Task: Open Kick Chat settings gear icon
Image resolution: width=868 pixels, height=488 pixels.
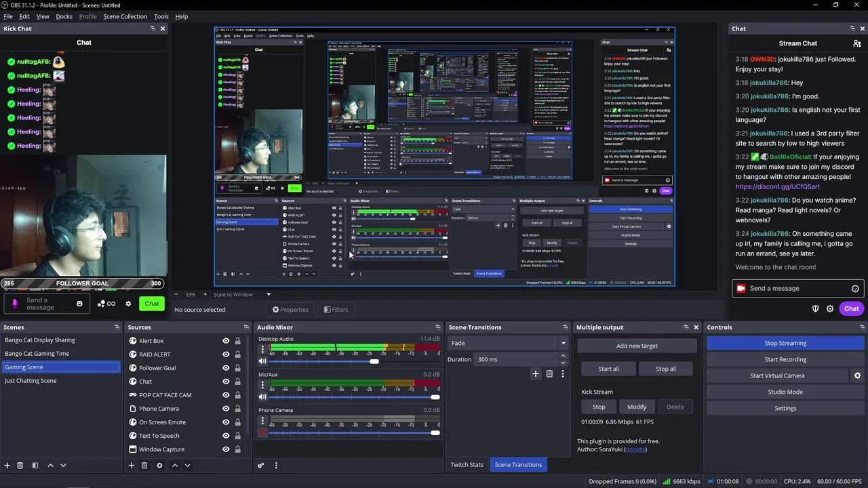Action: [x=128, y=304]
